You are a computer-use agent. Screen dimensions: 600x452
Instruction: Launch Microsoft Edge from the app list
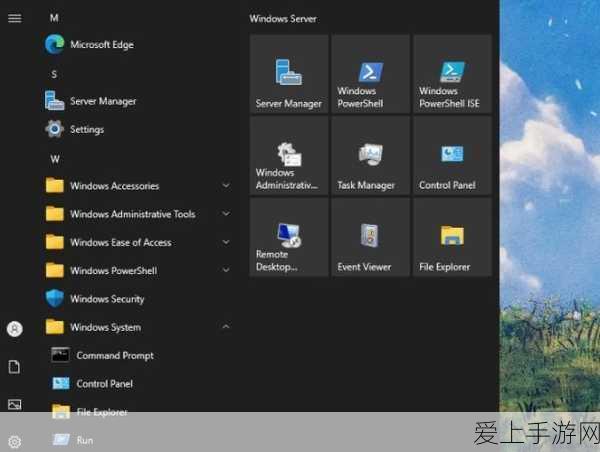pyautogui.click(x=137, y=45)
